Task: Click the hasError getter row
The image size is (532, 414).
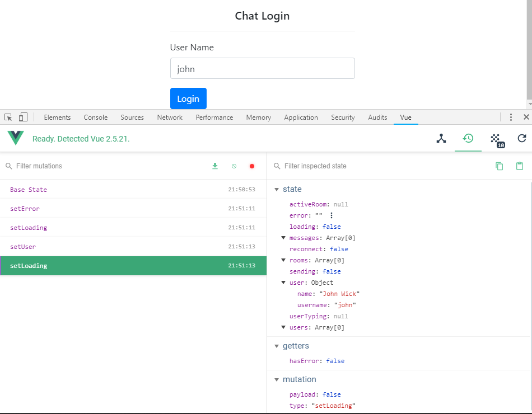Action: [317, 361]
